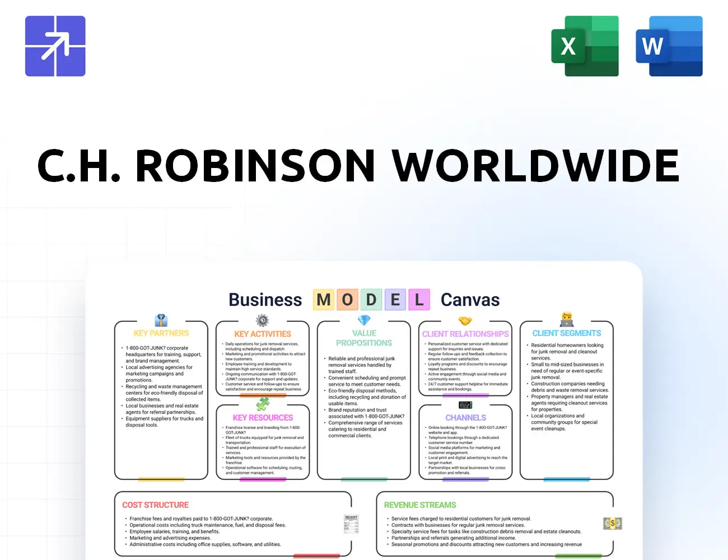Click the Key Activities gear icon

(263, 320)
